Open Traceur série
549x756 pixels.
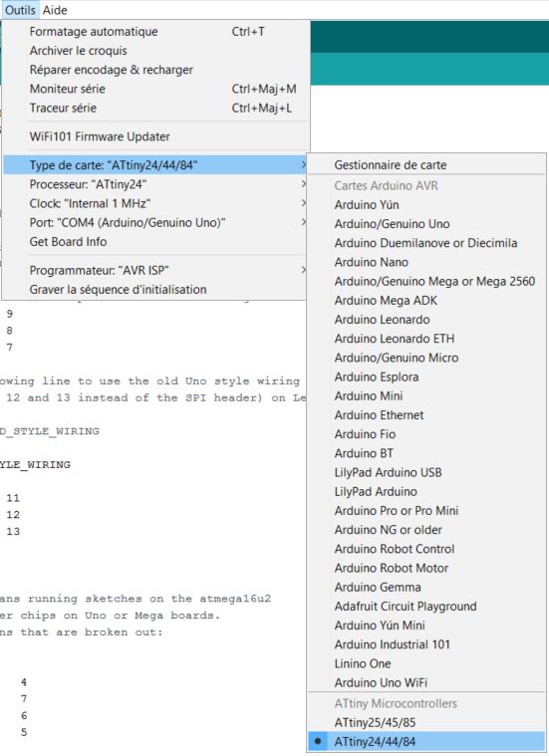pos(154,108)
